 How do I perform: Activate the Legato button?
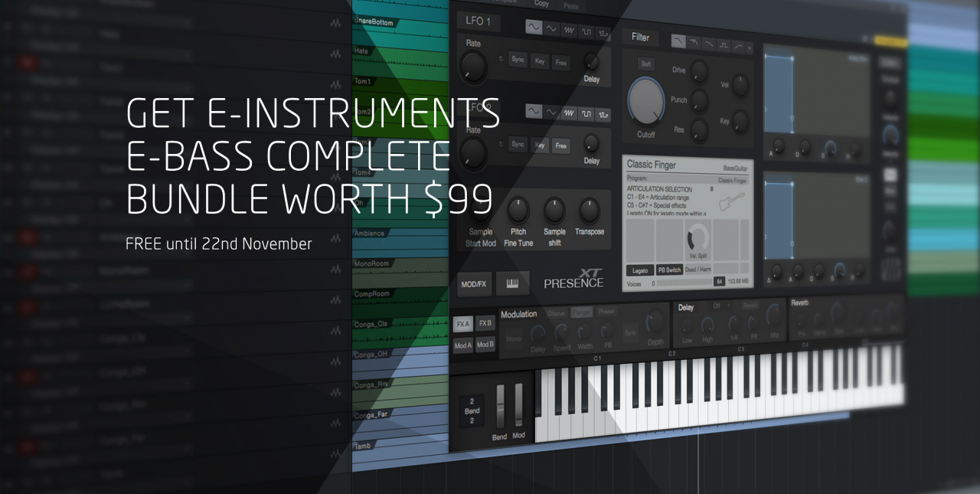640,270
